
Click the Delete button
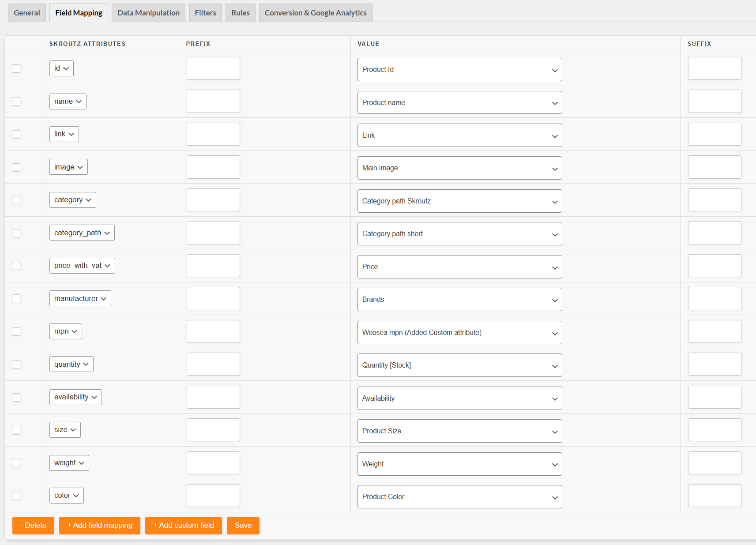click(x=33, y=525)
